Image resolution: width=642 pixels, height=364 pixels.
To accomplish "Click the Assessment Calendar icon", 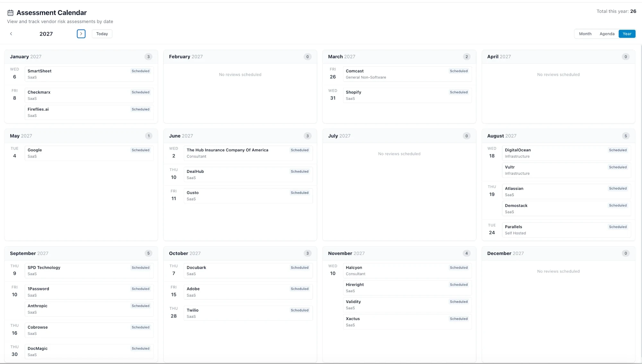I will pyautogui.click(x=10, y=13).
